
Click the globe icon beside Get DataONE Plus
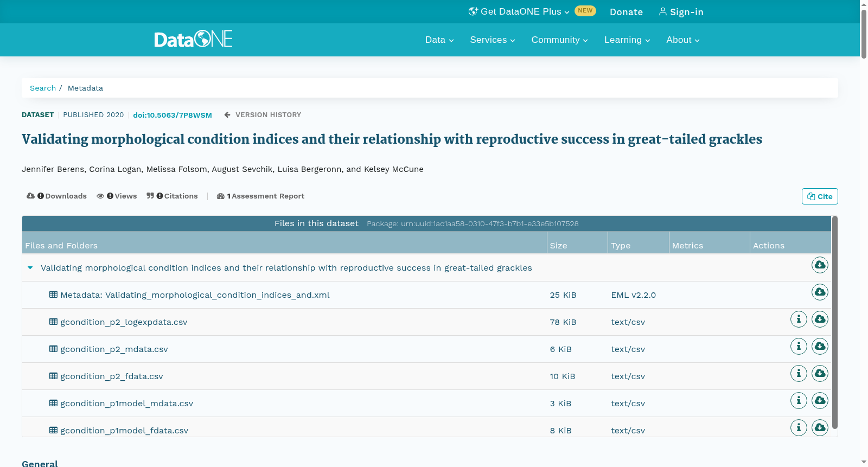tap(473, 11)
